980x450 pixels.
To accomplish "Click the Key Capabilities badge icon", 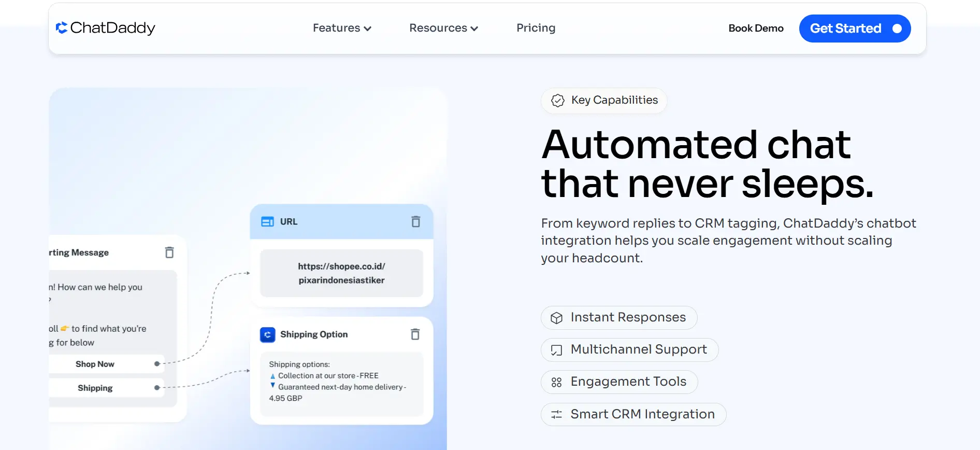I will pyautogui.click(x=558, y=101).
